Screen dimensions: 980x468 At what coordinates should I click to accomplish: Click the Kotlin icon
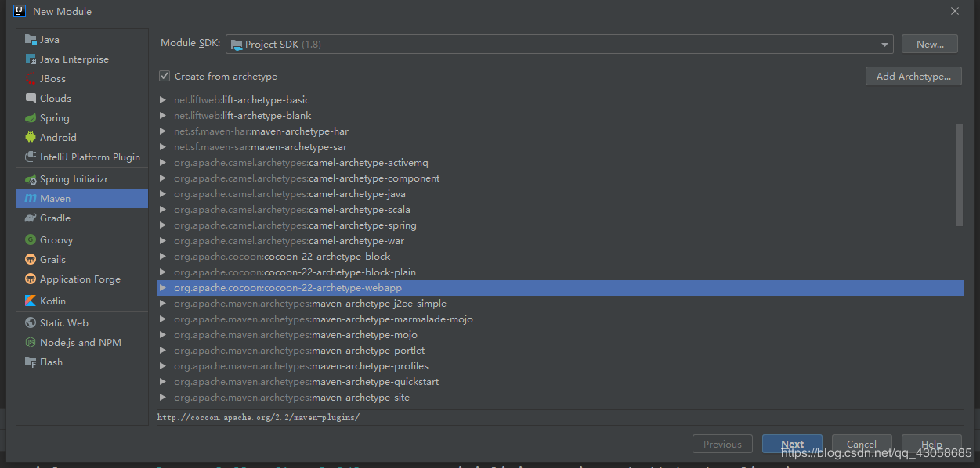31,301
